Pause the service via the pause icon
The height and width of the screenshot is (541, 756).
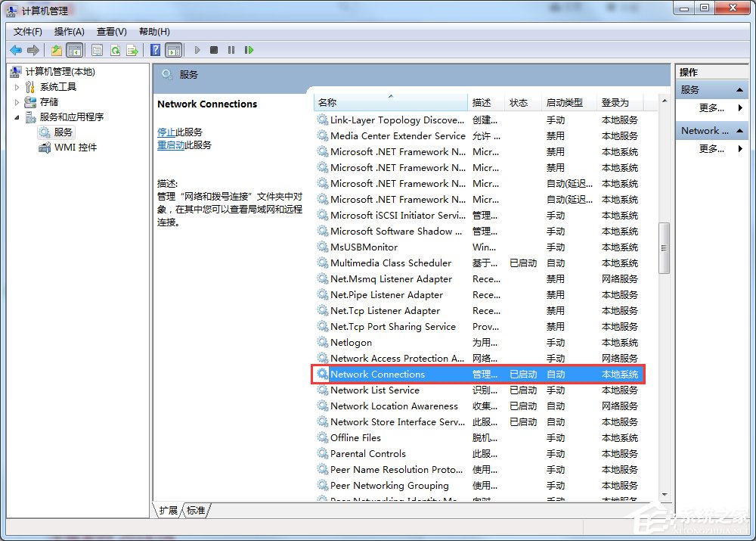pyautogui.click(x=232, y=50)
